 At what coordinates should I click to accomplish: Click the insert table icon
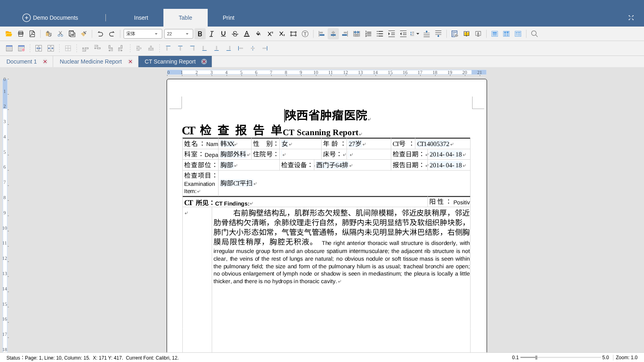(x=9, y=48)
